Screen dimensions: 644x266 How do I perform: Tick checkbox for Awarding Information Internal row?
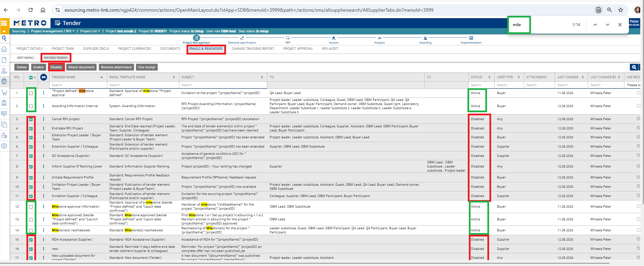(x=31, y=106)
